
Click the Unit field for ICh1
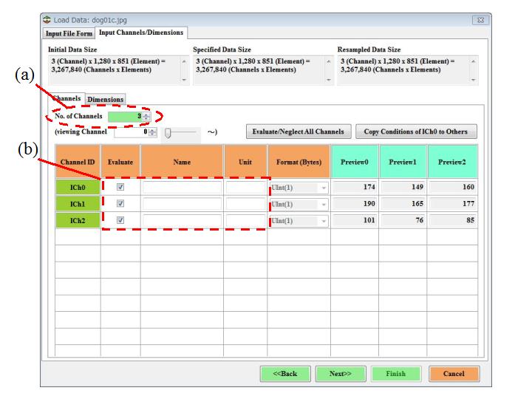tap(245, 205)
